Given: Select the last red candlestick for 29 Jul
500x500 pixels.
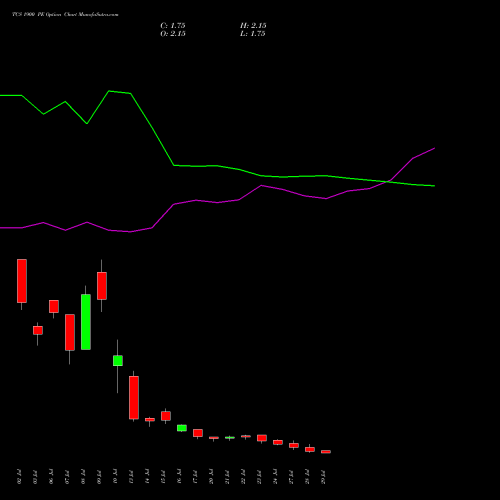Looking at the screenshot, I should coord(326,452).
